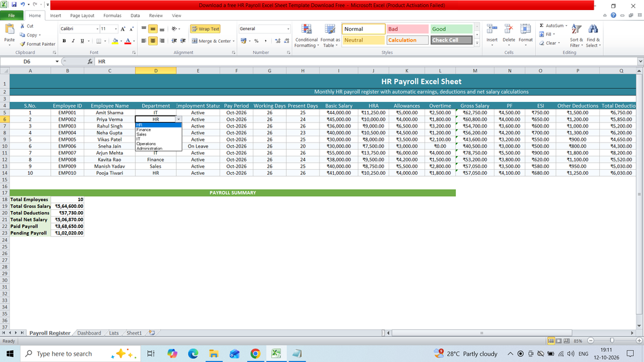Image resolution: width=644 pixels, height=362 pixels.
Task: Click the Paste clipboard icon
Action: pyautogui.click(x=9, y=30)
